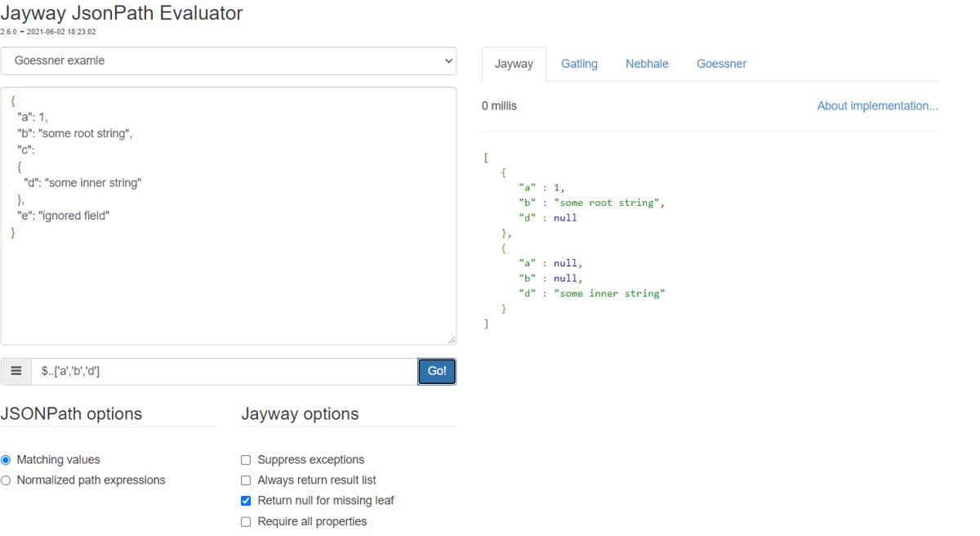Click the "e": "ignored field" line in JSON input
The height and width of the screenshot is (536, 980).
[63, 216]
